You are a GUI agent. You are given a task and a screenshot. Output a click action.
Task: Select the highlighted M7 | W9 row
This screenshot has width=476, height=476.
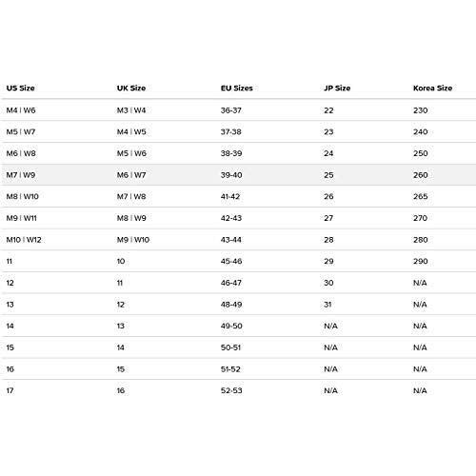(x=238, y=175)
